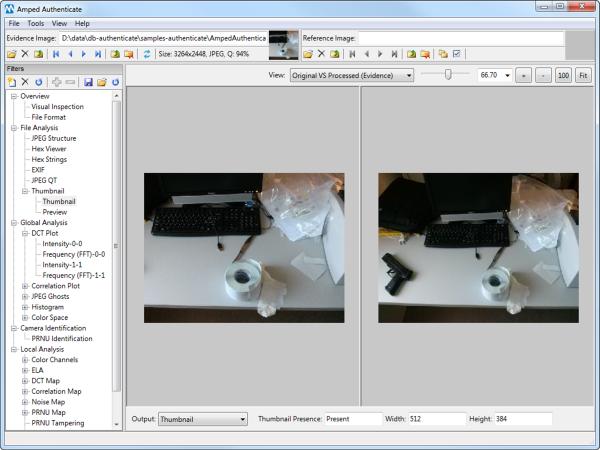This screenshot has height=450, width=600.
Task: Save the filter project with floppy icon
Action: tap(88, 81)
